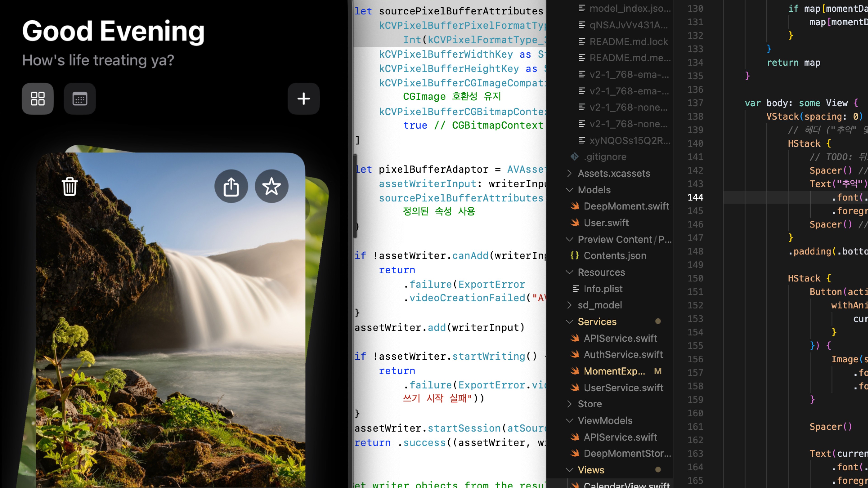868x488 pixels.
Task: Click the Swift icon next to UserService.swift
Action: coord(575,388)
